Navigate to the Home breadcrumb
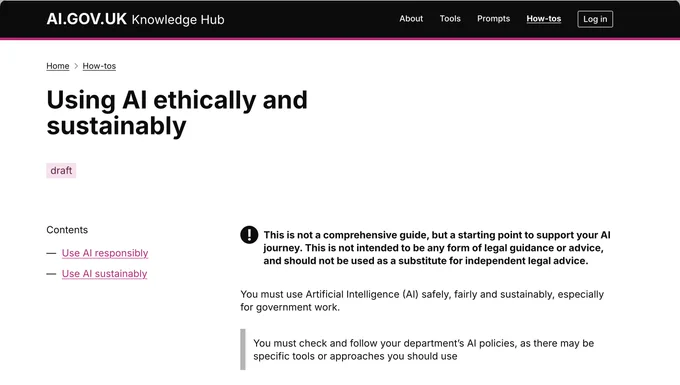The width and height of the screenshot is (680, 385). coord(58,66)
